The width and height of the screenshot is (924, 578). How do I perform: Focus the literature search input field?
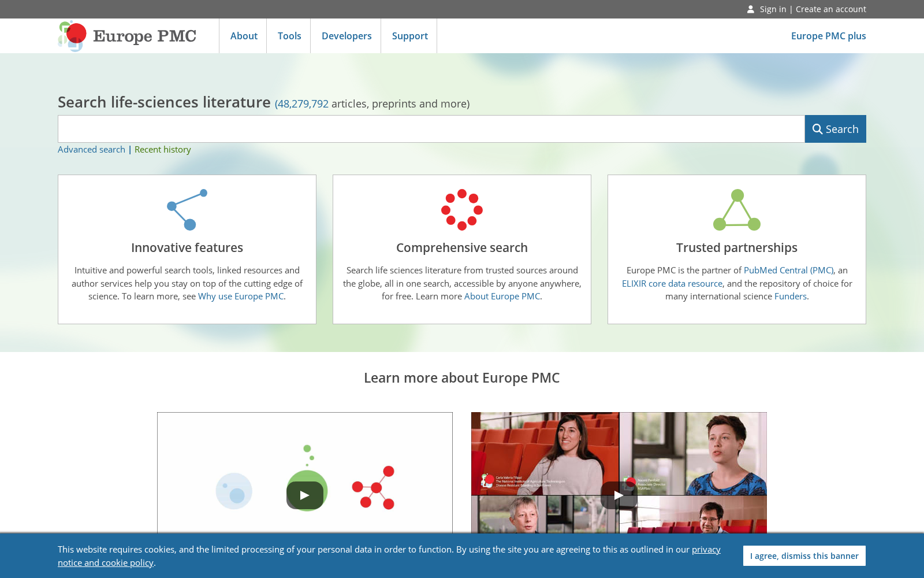pos(431,129)
